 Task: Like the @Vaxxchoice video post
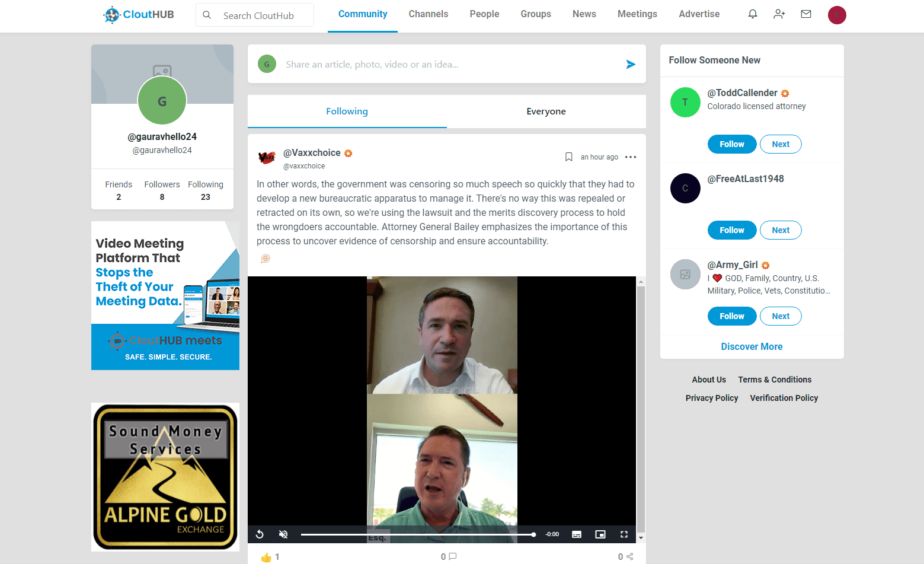[x=266, y=556]
